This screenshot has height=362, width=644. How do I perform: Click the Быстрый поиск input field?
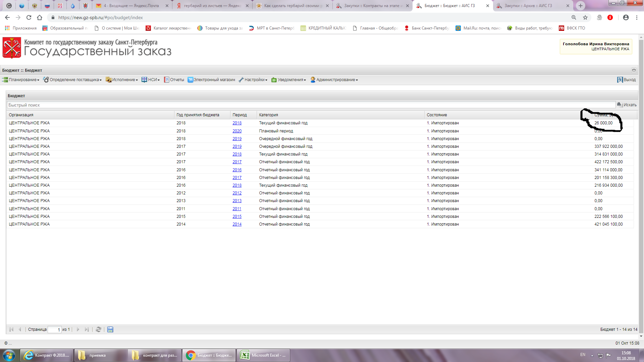[311, 105]
